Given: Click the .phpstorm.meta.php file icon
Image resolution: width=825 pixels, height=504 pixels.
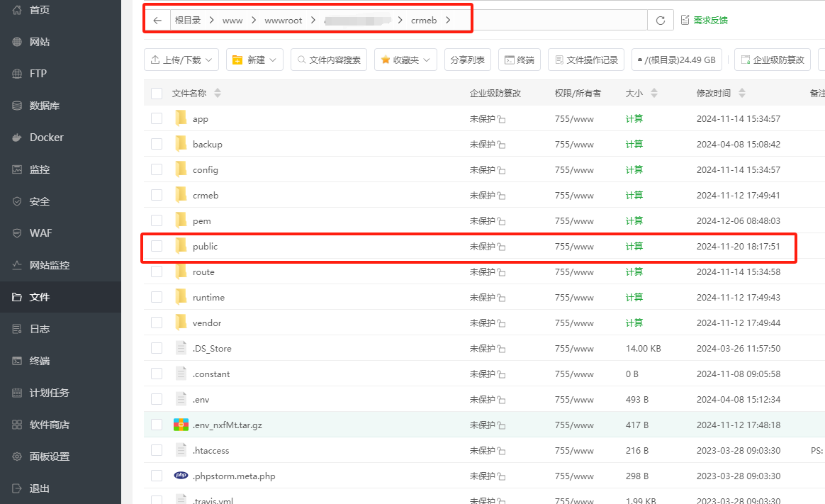Looking at the screenshot, I should [181, 476].
